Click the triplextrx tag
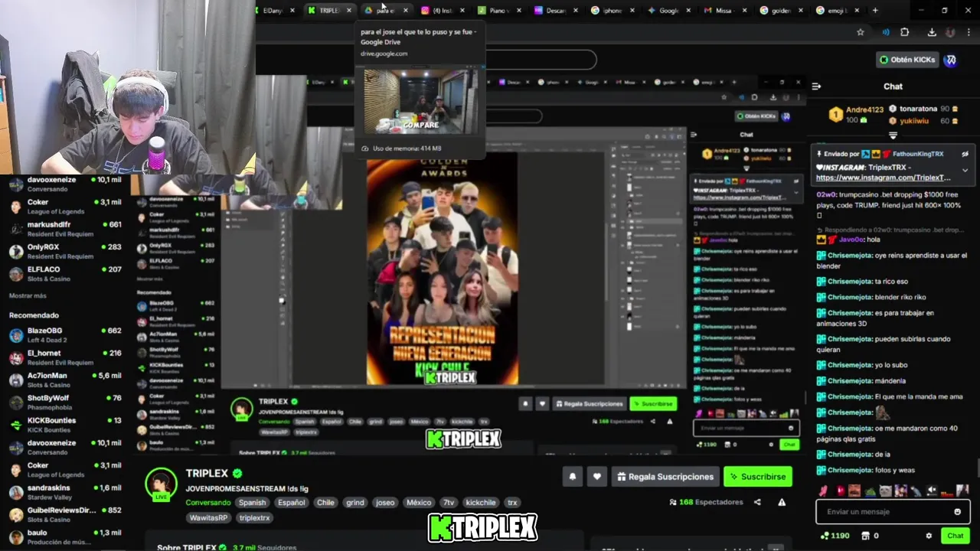This screenshot has height=551, width=980. click(254, 518)
